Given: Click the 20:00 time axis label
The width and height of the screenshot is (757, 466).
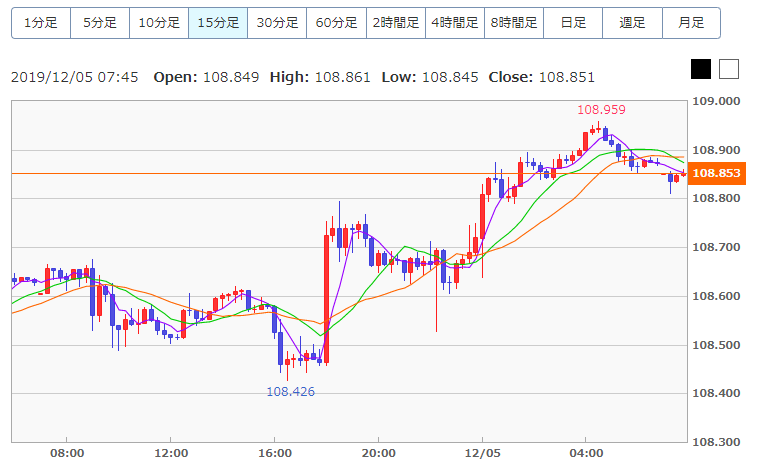Looking at the screenshot, I should [x=378, y=453].
